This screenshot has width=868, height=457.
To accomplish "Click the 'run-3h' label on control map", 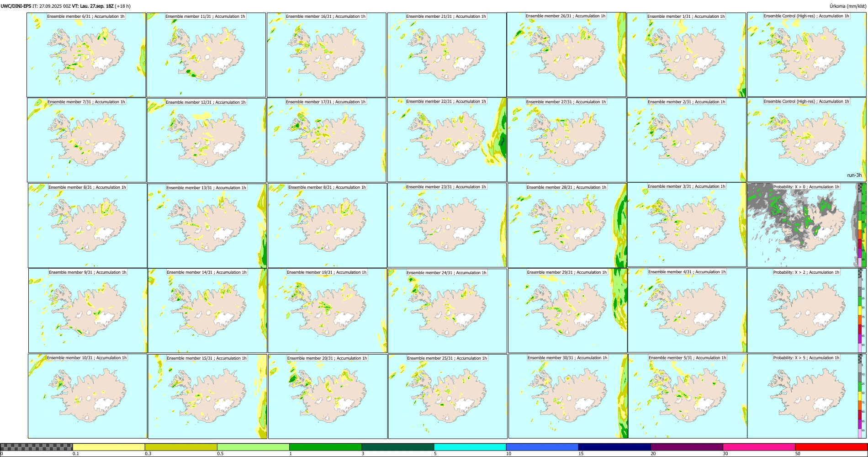I will [x=854, y=175].
